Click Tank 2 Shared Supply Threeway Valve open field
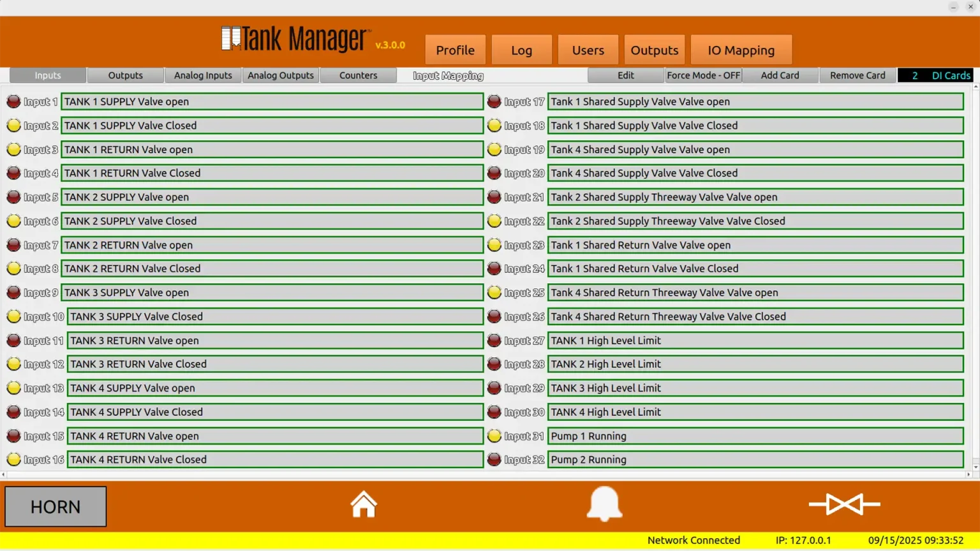The height and width of the screenshot is (551, 980). [755, 197]
